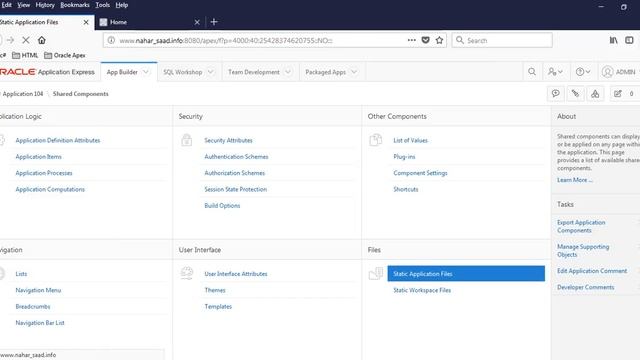Open the Bookmarks menu
Viewport: 640px width, 360px height.
75,5
